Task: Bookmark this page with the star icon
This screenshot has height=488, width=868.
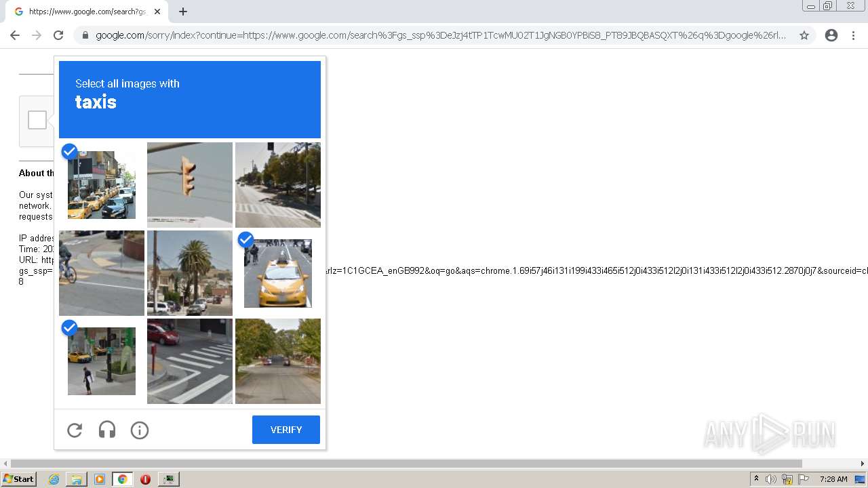Action: (804, 35)
